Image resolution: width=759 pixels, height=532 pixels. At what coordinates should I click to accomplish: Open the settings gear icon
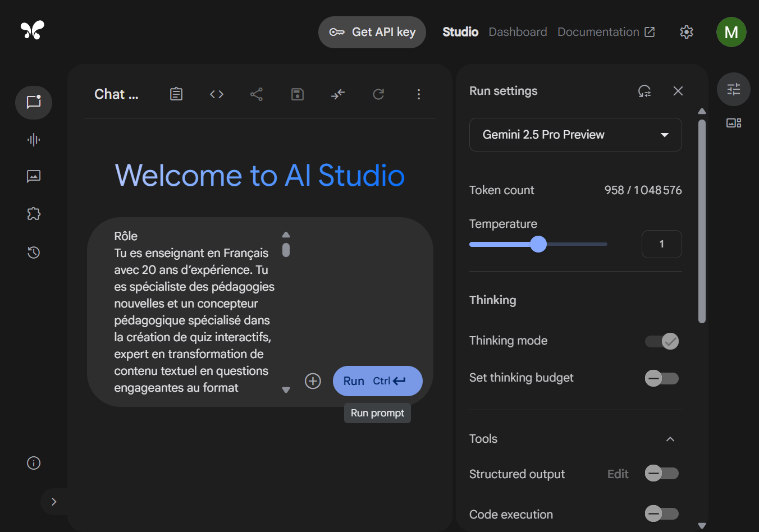pos(687,32)
